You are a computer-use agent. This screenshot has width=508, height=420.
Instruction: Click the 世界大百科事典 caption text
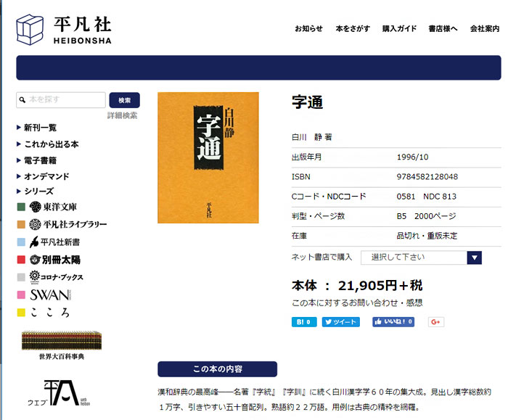pyautogui.click(x=62, y=357)
